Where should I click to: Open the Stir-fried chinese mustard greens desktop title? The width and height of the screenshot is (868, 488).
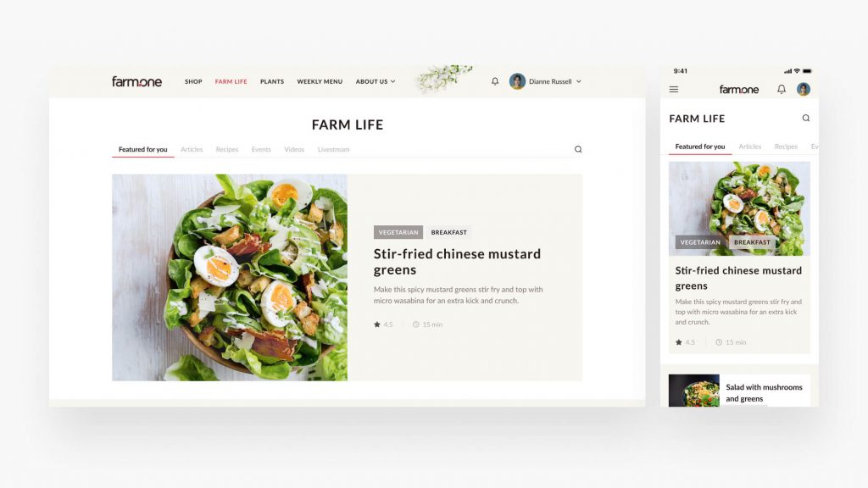click(x=457, y=262)
